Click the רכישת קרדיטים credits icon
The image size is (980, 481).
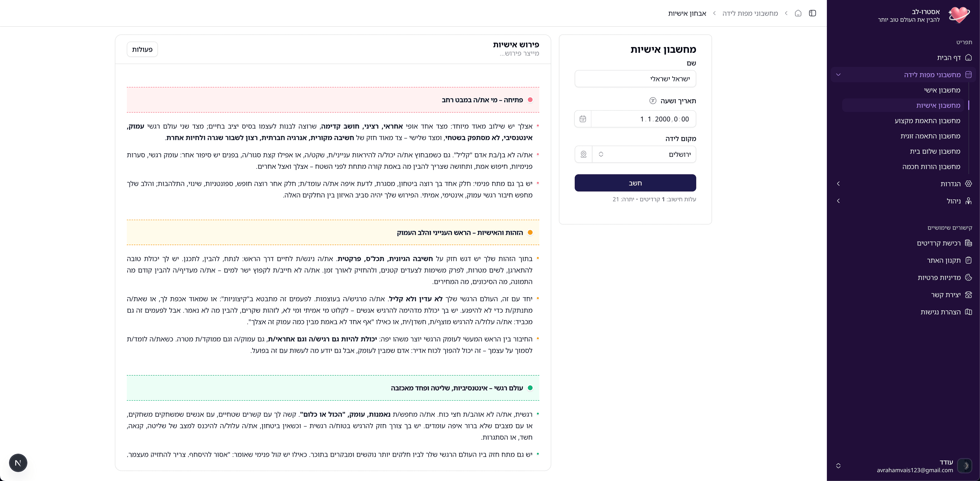(x=968, y=243)
